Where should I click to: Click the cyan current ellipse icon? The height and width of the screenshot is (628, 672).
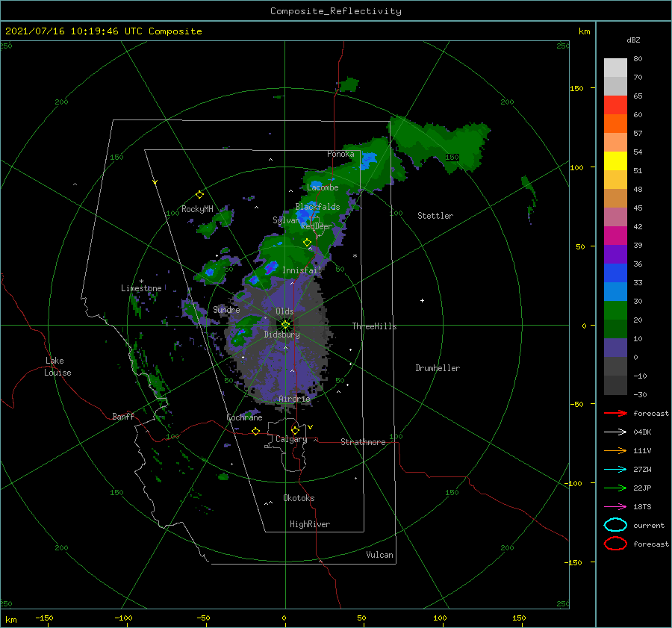point(615,525)
